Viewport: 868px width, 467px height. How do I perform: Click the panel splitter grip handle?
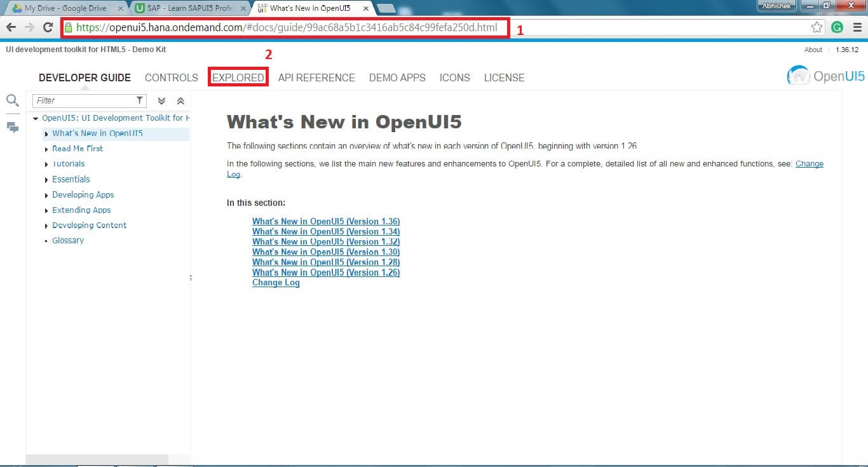191,278
